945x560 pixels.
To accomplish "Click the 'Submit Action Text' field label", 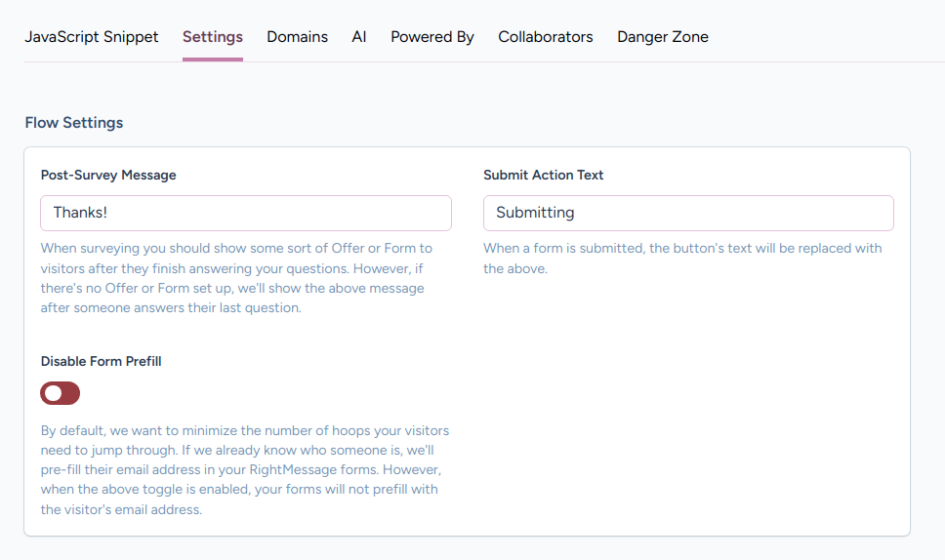I will (543, 176).
